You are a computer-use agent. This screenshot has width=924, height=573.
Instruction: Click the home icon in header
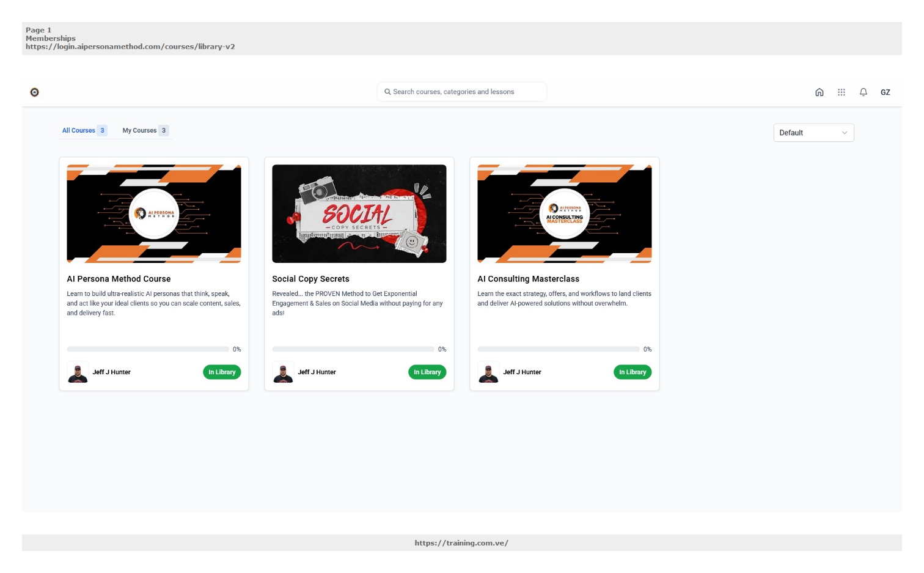click(820, 92)
